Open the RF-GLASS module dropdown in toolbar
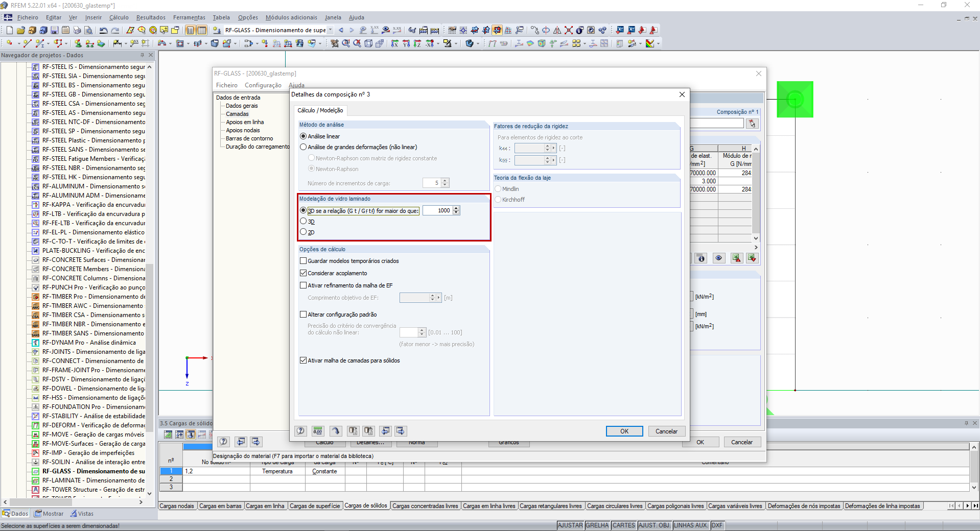This screenshot has height=531, width=980. tap(330, 30)
